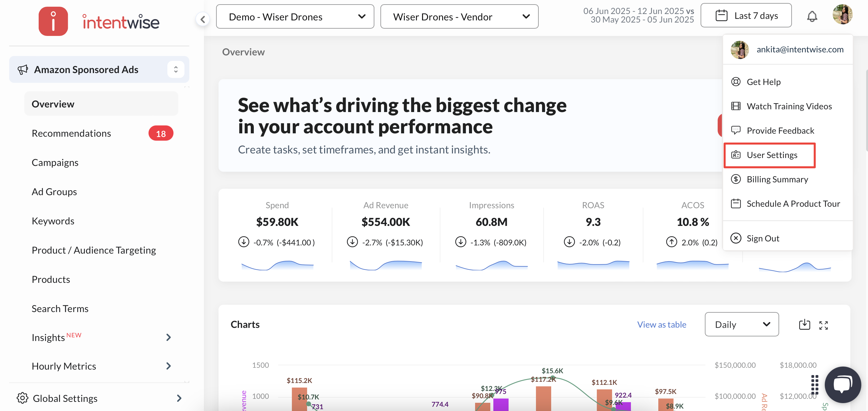
Task: Expand Global Settings chevron
Action: pos(179,398)
